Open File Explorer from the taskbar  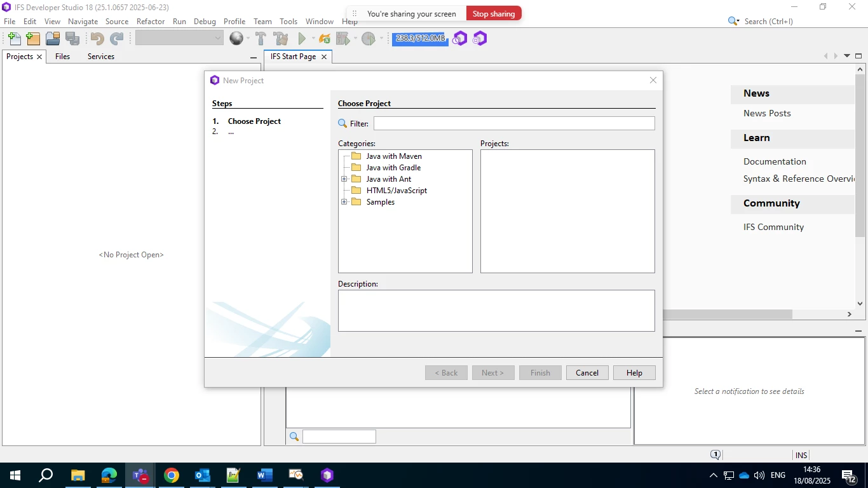[78, 475]
